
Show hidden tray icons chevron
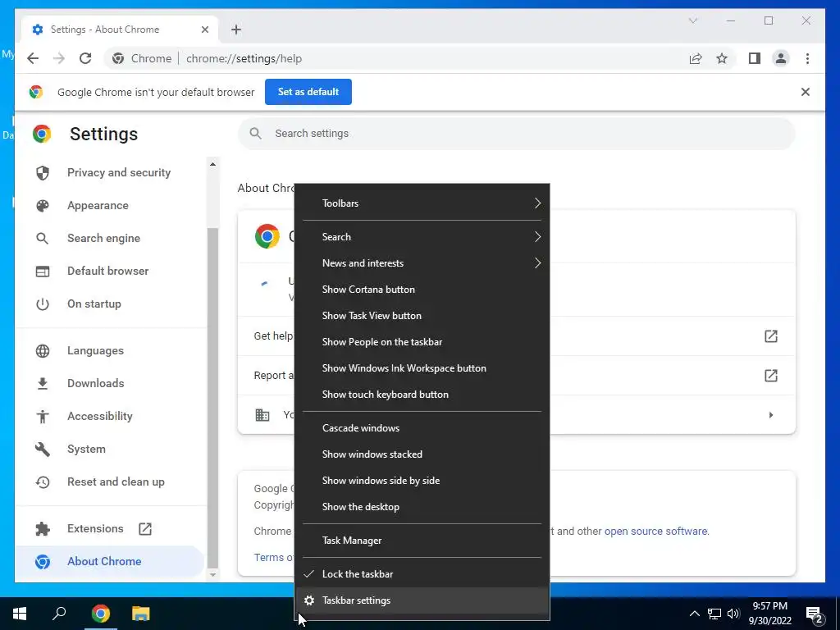click(694, 614)
